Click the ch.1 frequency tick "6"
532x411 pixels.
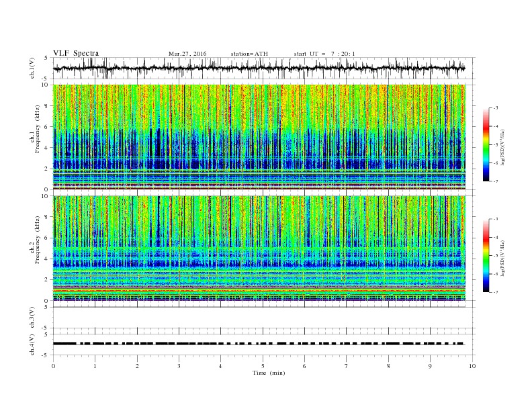click(x=47, y=127)
